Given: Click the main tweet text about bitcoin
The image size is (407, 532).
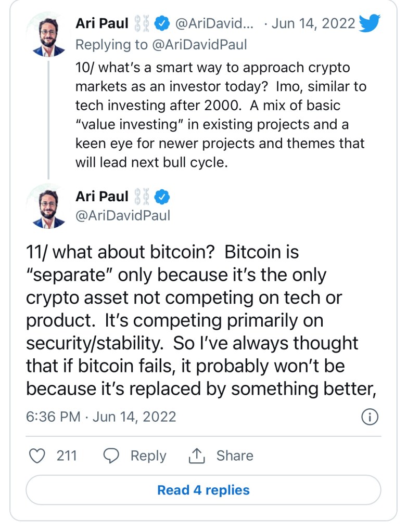Looking at the screenshot, I should coord(193,320).
